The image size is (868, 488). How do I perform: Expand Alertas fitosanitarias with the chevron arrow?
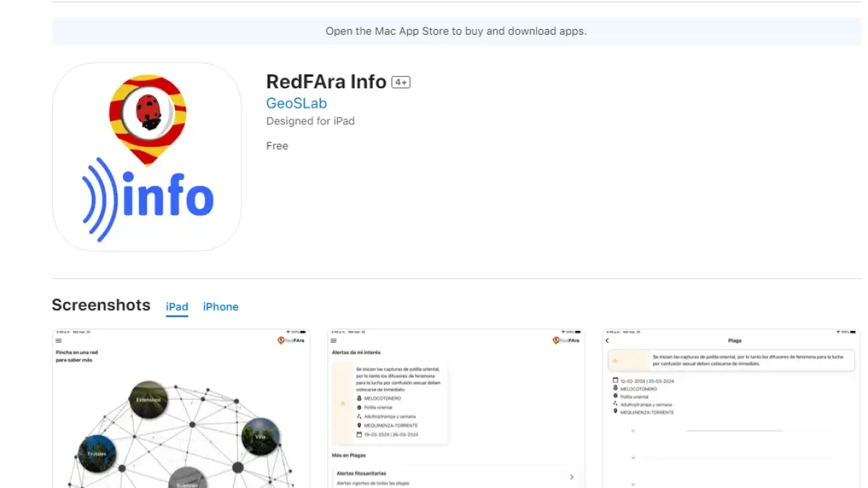(x=571, y=476)
